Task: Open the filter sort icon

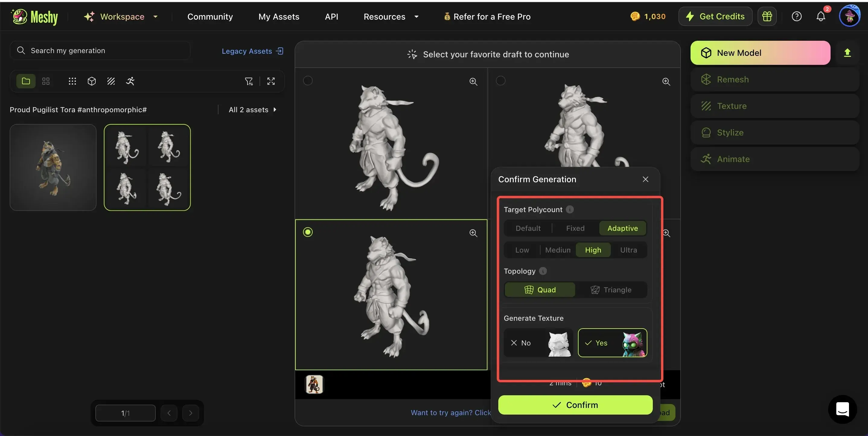Action: 249,81
